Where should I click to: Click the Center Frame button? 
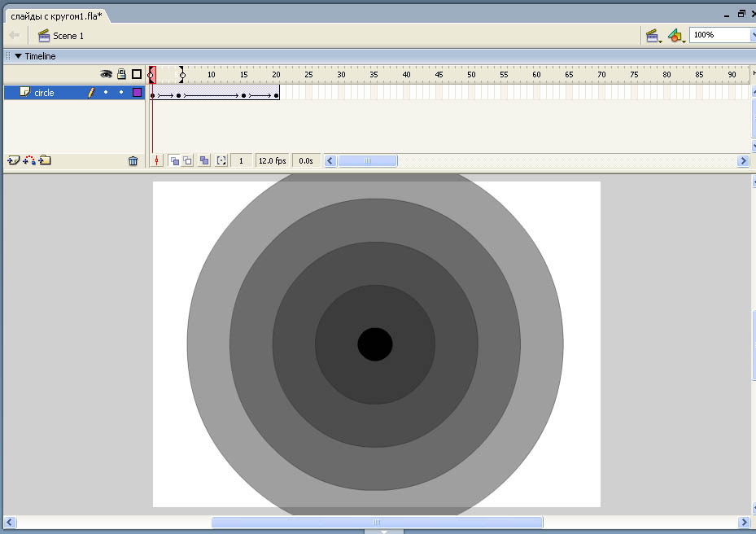pos(157,161)
